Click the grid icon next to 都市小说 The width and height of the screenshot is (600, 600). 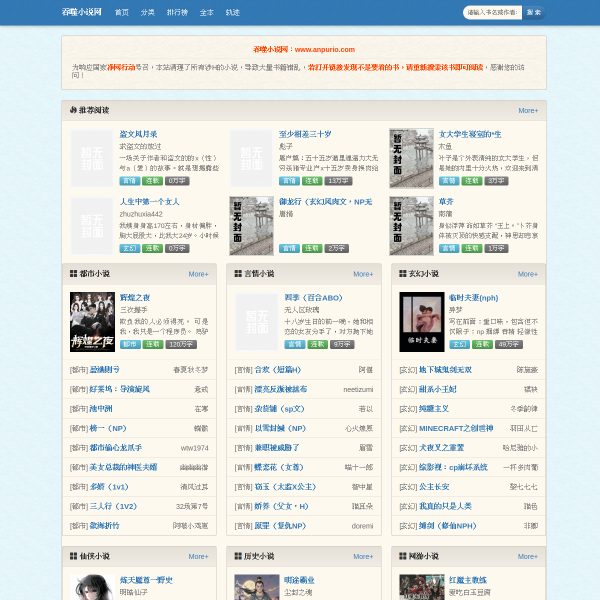[73, 274]
